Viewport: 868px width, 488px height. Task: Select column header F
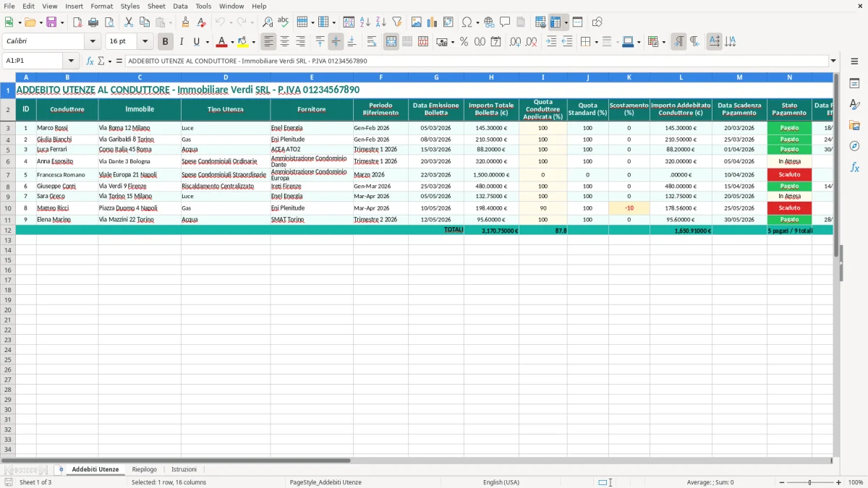pyautogui.click(x=380, y=77)
